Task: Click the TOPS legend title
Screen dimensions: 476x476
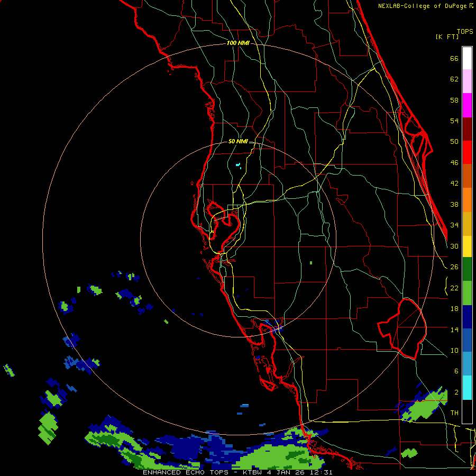Action: click(x=465, y=31)
